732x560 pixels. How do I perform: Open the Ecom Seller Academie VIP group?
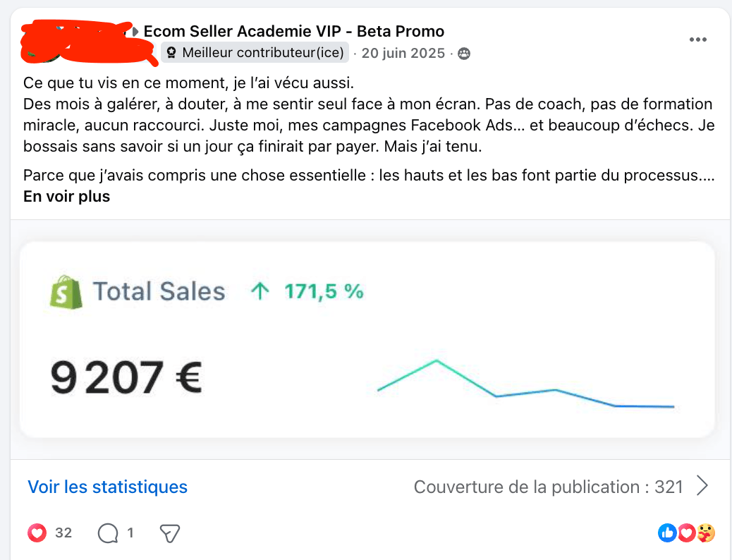(x=294, y=31)
